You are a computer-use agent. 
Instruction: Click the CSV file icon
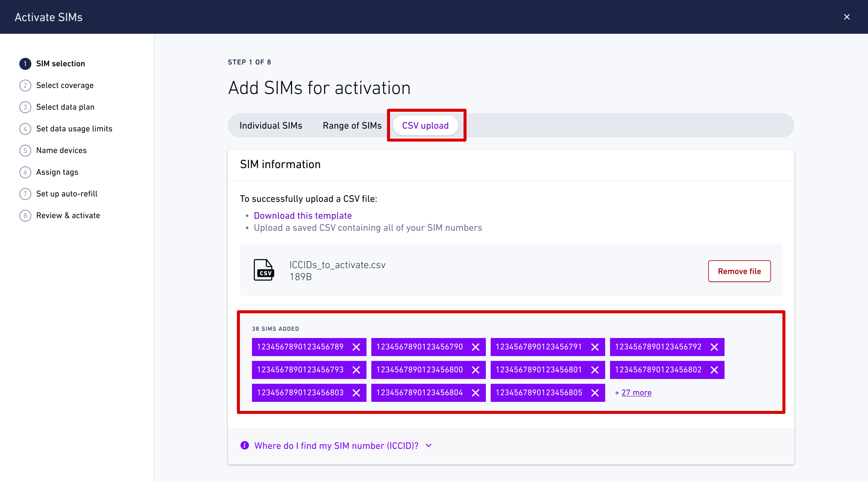pos(264,270)
